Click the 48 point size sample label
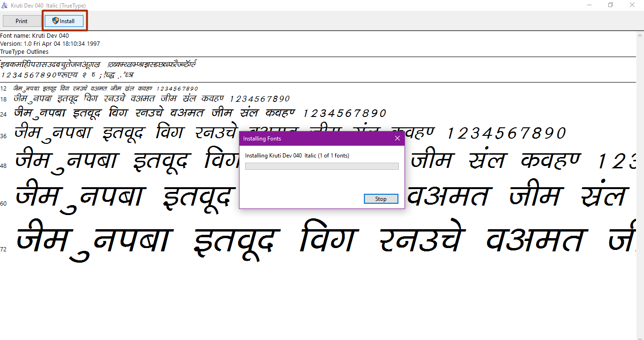Image resolution: width=644 pixels, height=340 pixels. [x=3, y=166]
